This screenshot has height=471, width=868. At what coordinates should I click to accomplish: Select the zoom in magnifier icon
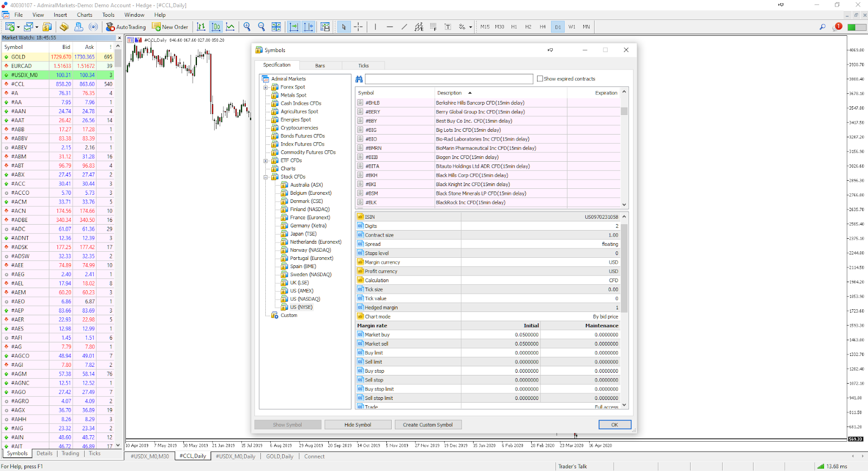[x=247, y=27]
